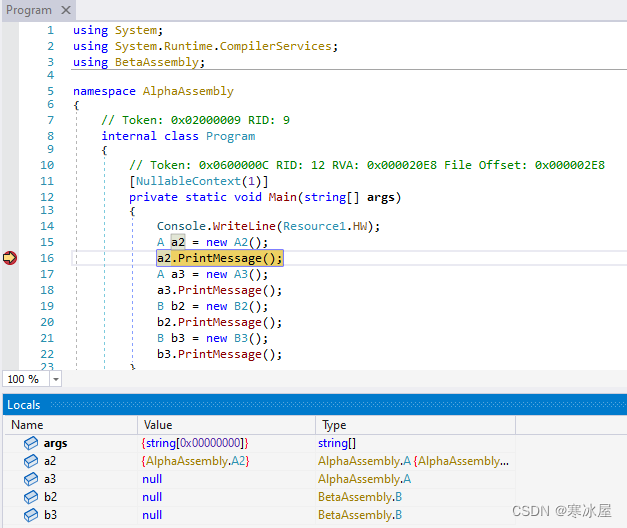Click the b2 variable icon in Locals
The width and height of the screenshot is (627, 528).
click(x=31, y=497)
